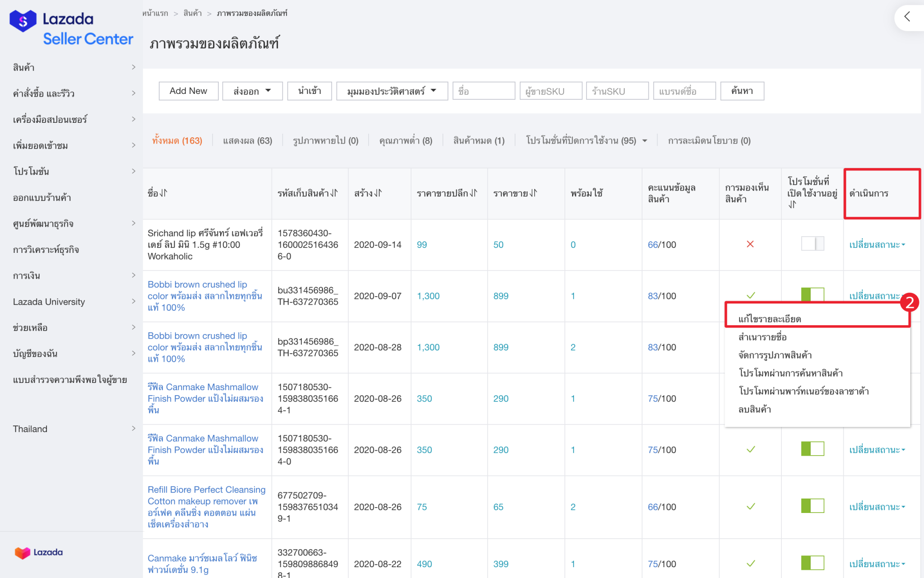
Task: Click the red X visibility mark for Srichand lip
Action: pos(750,244)
